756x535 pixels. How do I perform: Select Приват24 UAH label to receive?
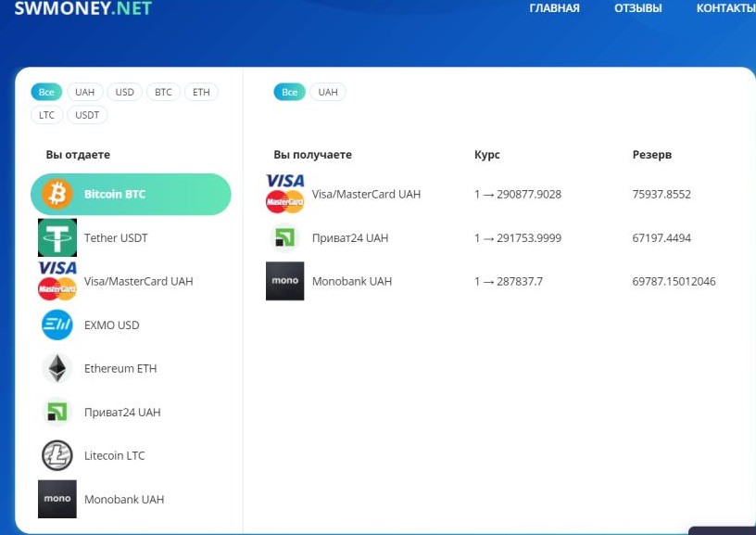[x=350, y=238]
